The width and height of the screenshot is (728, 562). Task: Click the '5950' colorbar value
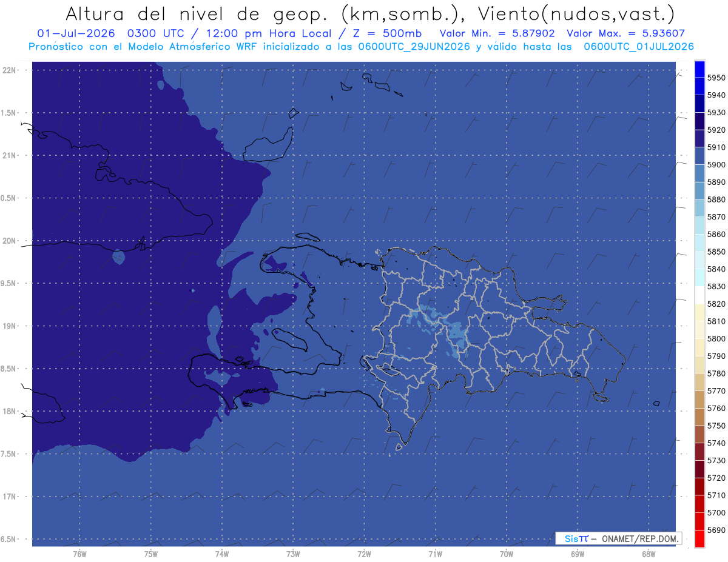coord(716,78)
